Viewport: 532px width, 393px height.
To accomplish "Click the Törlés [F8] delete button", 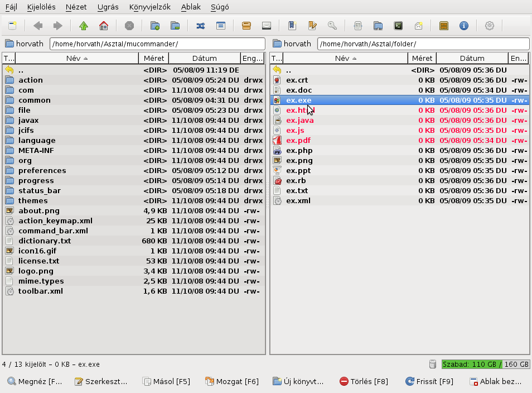I will 364,381.
